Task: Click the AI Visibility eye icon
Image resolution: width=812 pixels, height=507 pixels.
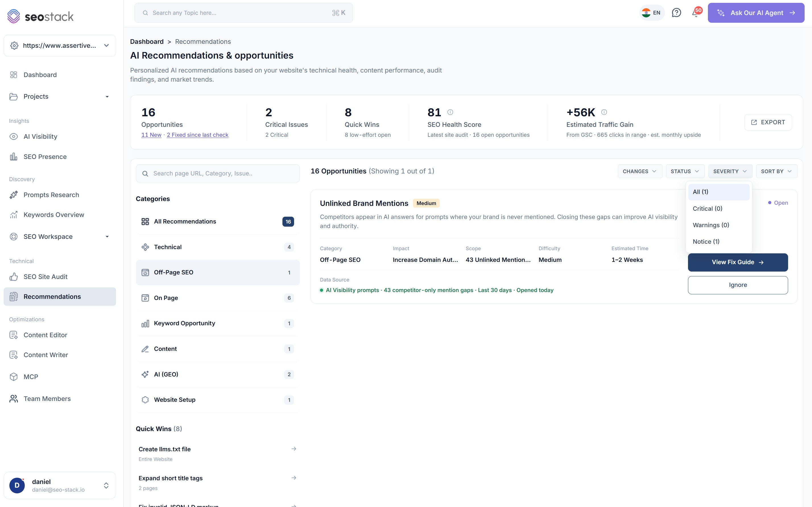Action: [x=13, y=136]
